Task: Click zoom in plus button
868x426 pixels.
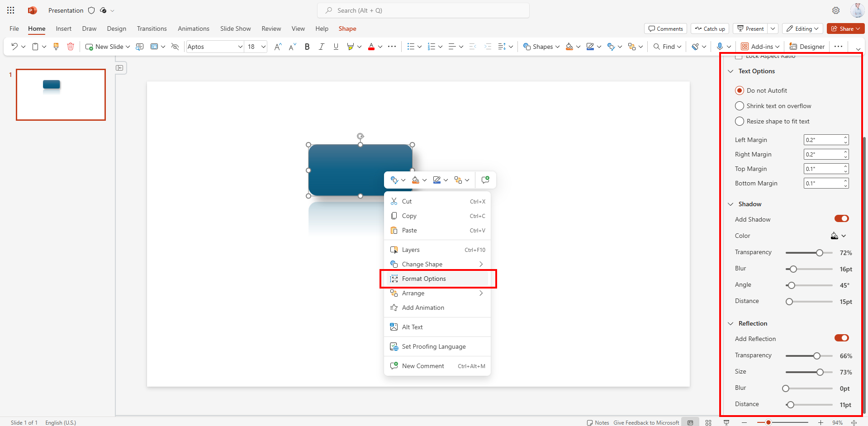Action: pyautogui.click(x=821, y=422)
